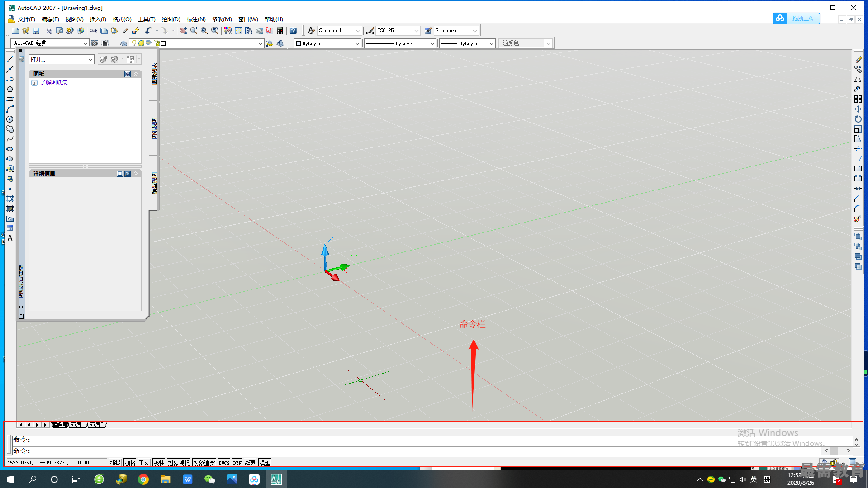Viewport: 868px width, 488px height.
Task: Toggle DYN dynamic input in status bar
Action: tap(237, 463)
